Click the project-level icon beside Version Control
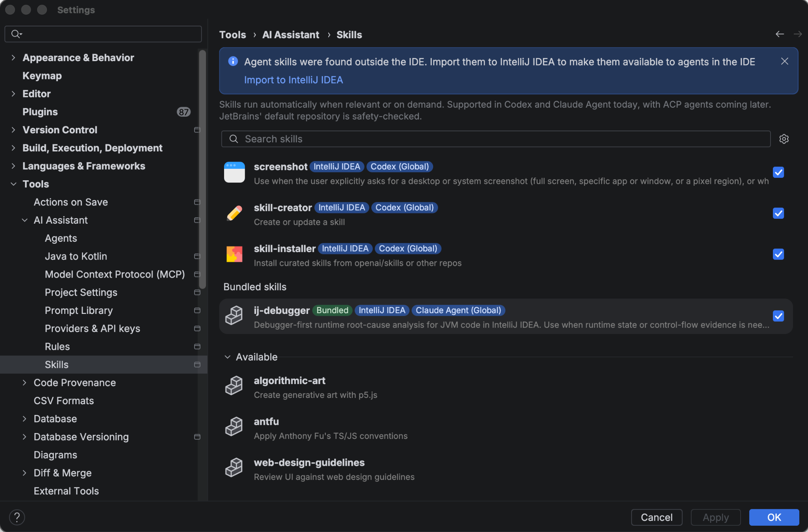 [197, 130]
